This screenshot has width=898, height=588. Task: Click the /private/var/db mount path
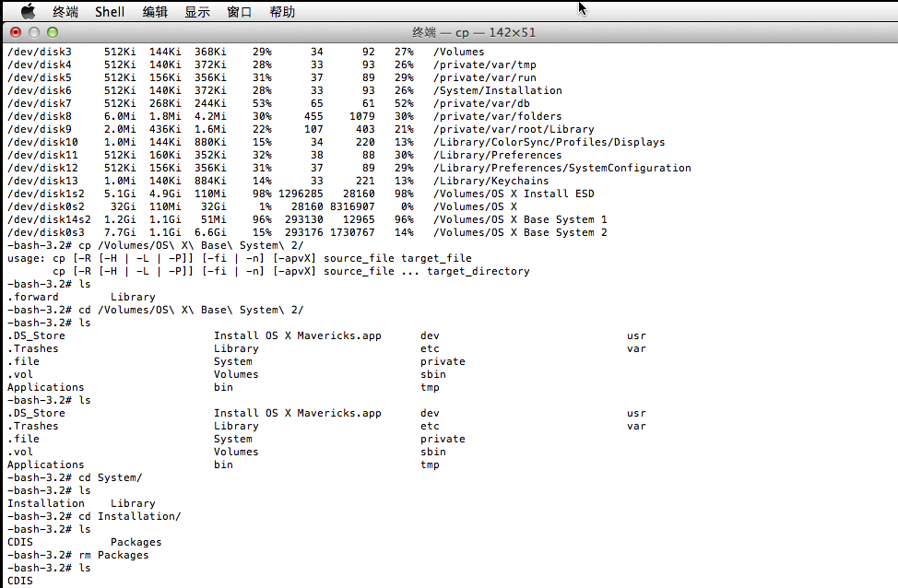(481, 103)
